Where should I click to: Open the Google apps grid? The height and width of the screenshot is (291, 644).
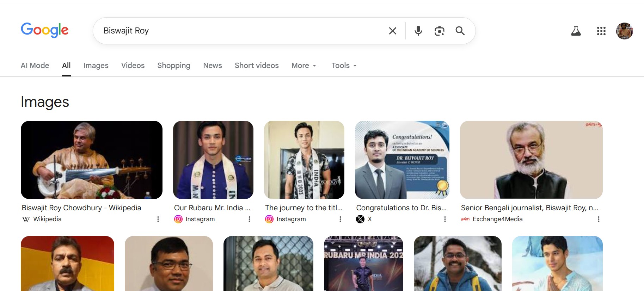click(601, 31)
